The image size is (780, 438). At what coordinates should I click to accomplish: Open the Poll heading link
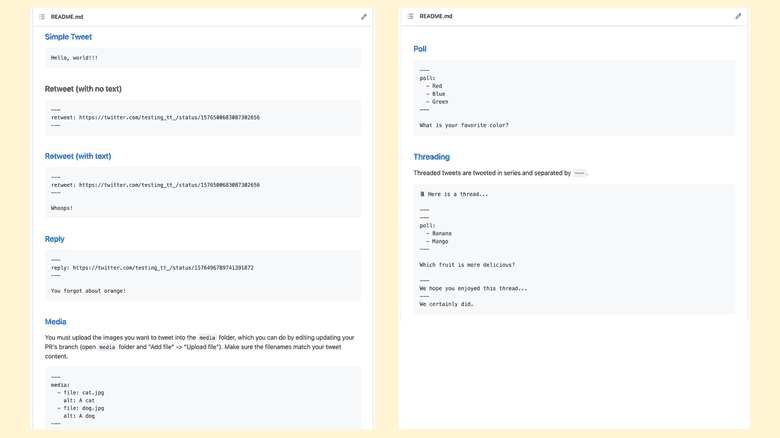pos(420,49)
